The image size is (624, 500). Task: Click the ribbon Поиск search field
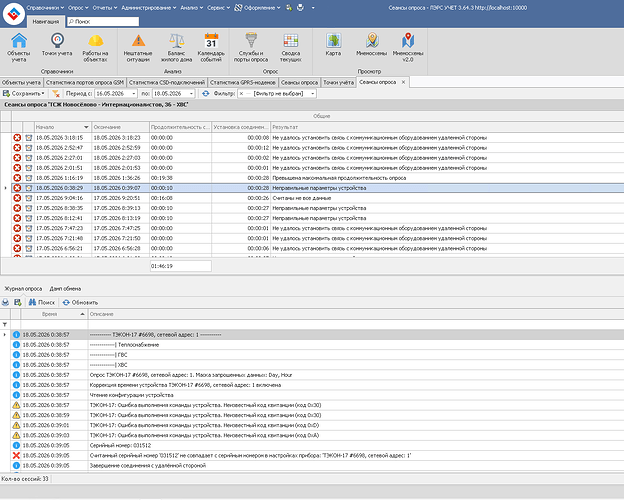pyautogui.click(x=103, y=21)
